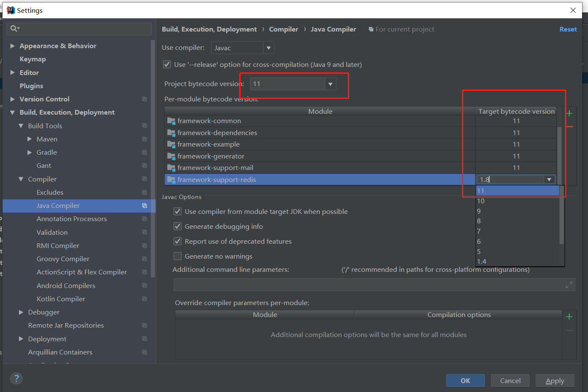Click the add plus icon beside override parameters table
The image size is (588, 392).
tap(569, 317)
